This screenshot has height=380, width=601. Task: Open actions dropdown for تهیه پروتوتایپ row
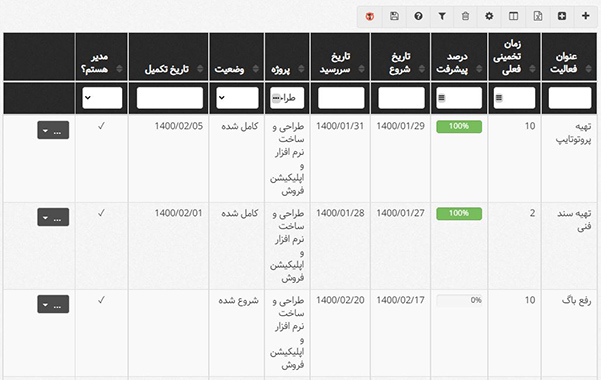pyautogui.click(x=53, y=130)
